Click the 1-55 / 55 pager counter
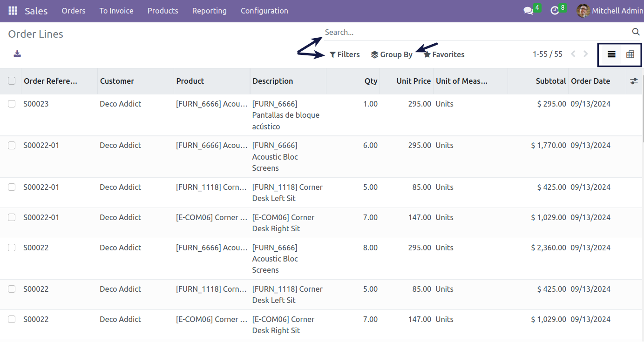Image resolution: width=644 pixels, height=342 pixels. click(548, 54)
